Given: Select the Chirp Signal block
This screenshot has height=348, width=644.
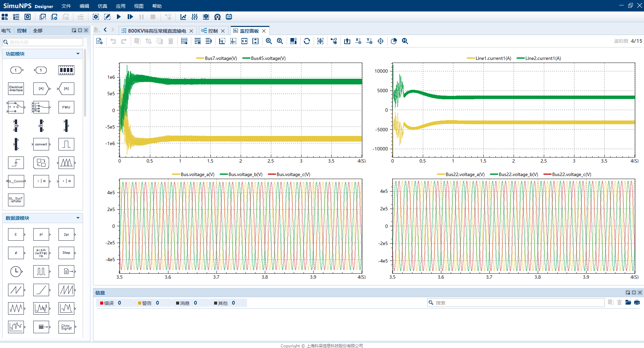Looking at the screenshot, I should (x=66, y=327).
